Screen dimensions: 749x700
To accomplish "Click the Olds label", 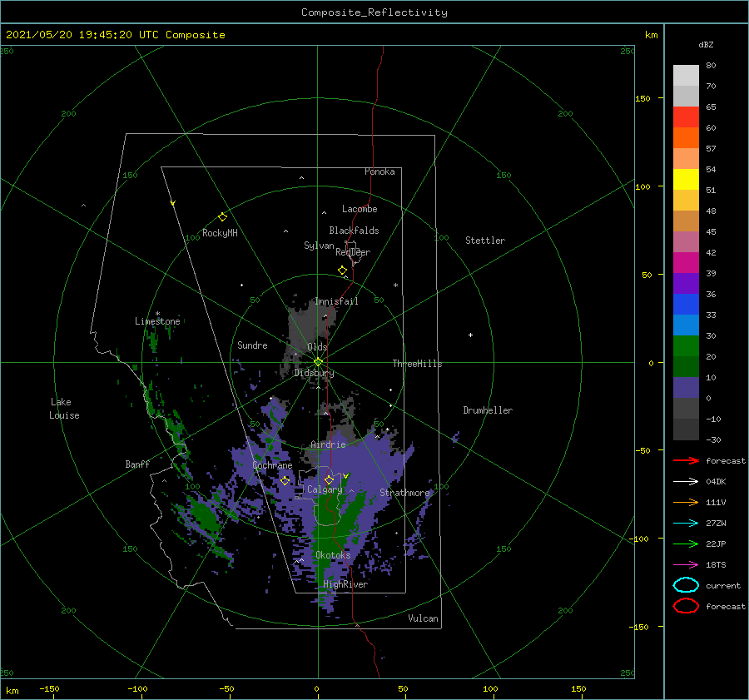I will [x=317, y=347].
